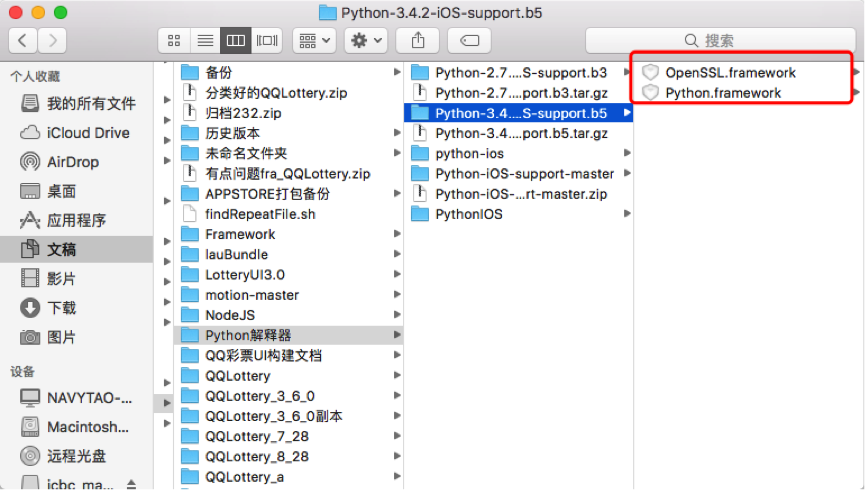Open the motion-master folder
Screen dimensions: 865x490
(289, 295)
